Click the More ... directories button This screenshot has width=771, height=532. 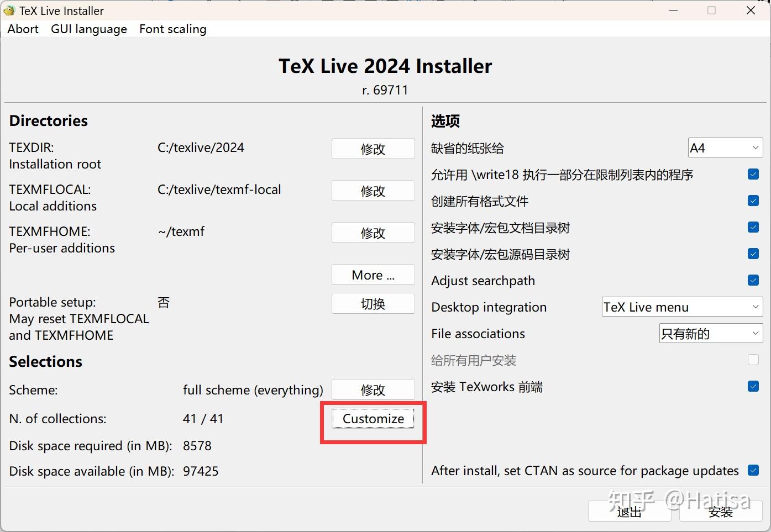tap(373, 275)
